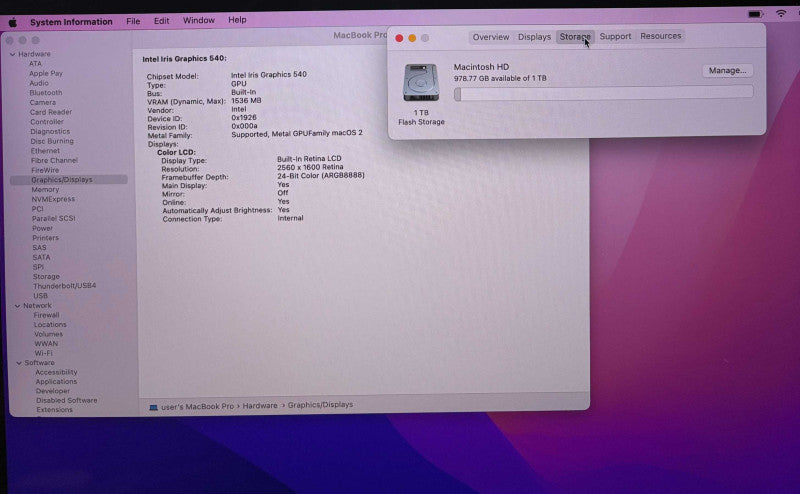
Task: Select Camera in the sidebar
Action: coord(43,103)
